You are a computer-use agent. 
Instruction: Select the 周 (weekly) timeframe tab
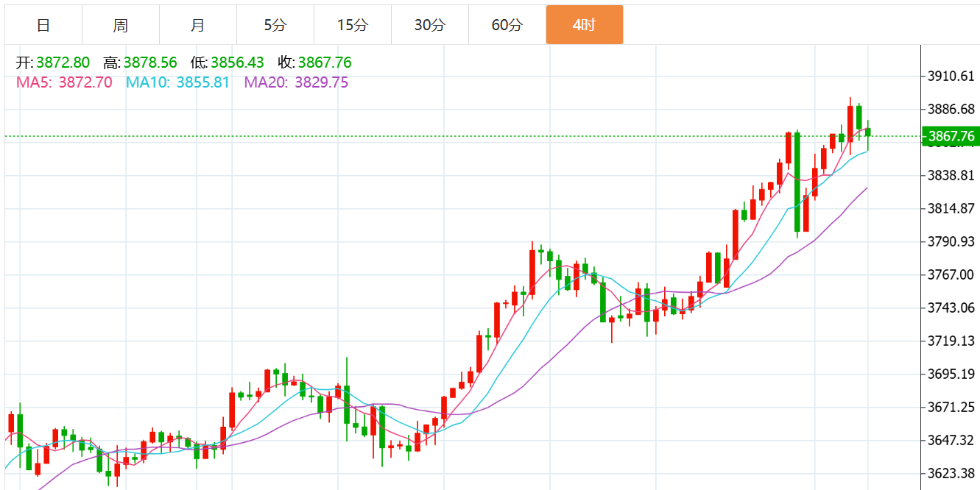coord(121,25)
